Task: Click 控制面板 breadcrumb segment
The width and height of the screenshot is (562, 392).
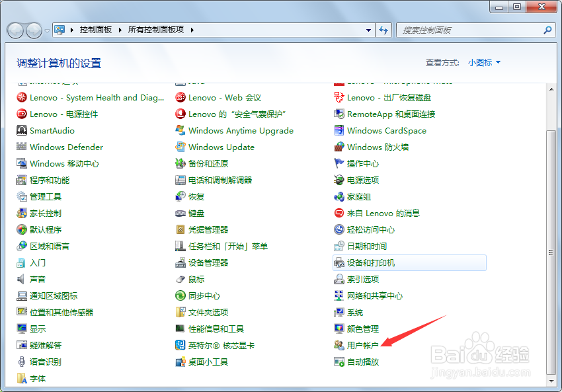Action: tap(96, 30)
